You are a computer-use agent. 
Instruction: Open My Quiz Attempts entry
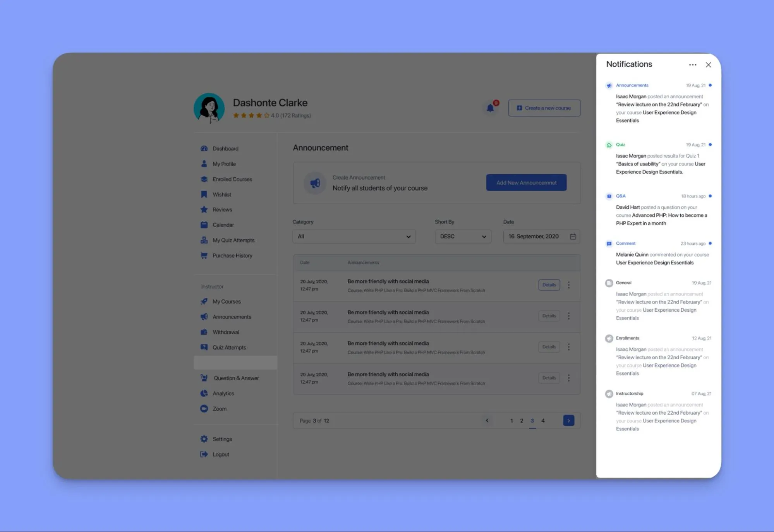[x=233, y=240]
